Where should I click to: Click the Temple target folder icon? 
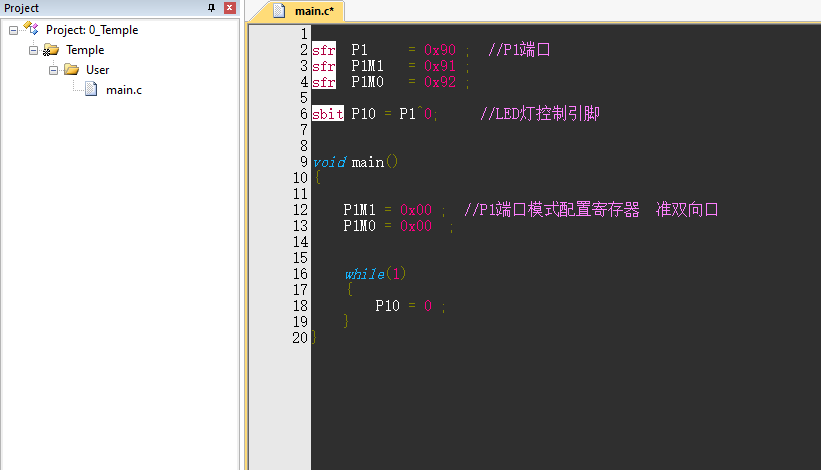coord(51,50)
